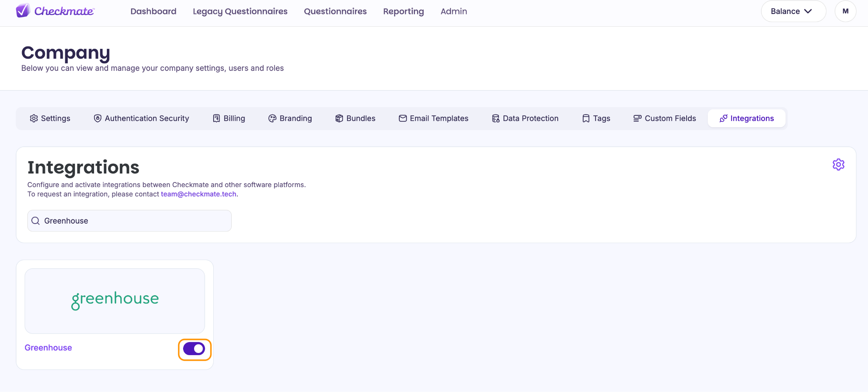This screenshot has width=868, height=392.
Task: Switch to Email Templates tab
Action: [x=433, y=118]
